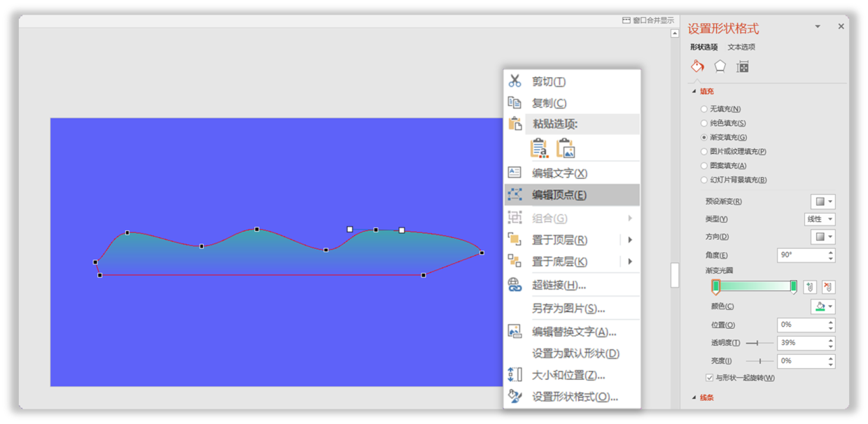This screenshot has width=868, height=424.
Task: Open the 颜色(C) color picker dropdown
Action: (x=822, y=306)
